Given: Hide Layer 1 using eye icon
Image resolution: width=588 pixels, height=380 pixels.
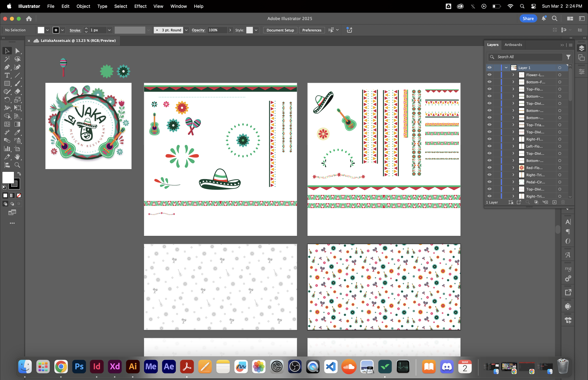Looking at the screenshot, I should [489, 68].
